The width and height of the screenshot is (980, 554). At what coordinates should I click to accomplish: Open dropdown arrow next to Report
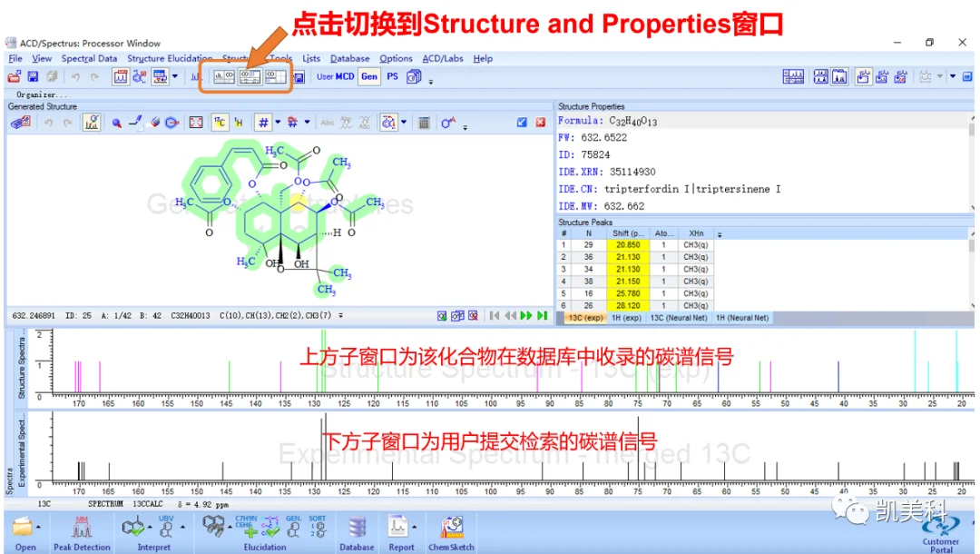[415, 528]
